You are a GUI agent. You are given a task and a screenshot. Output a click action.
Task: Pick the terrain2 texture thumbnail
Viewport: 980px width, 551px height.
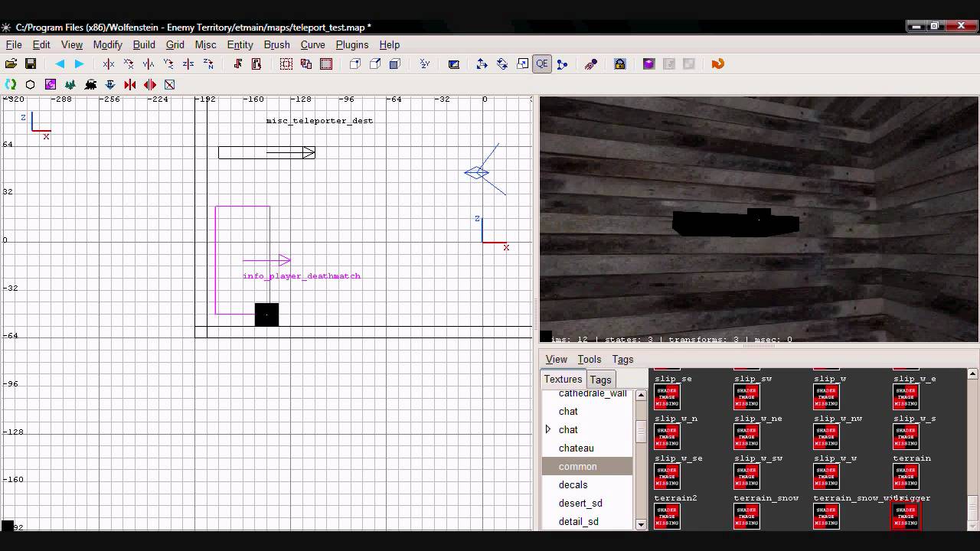click(668, 516)
